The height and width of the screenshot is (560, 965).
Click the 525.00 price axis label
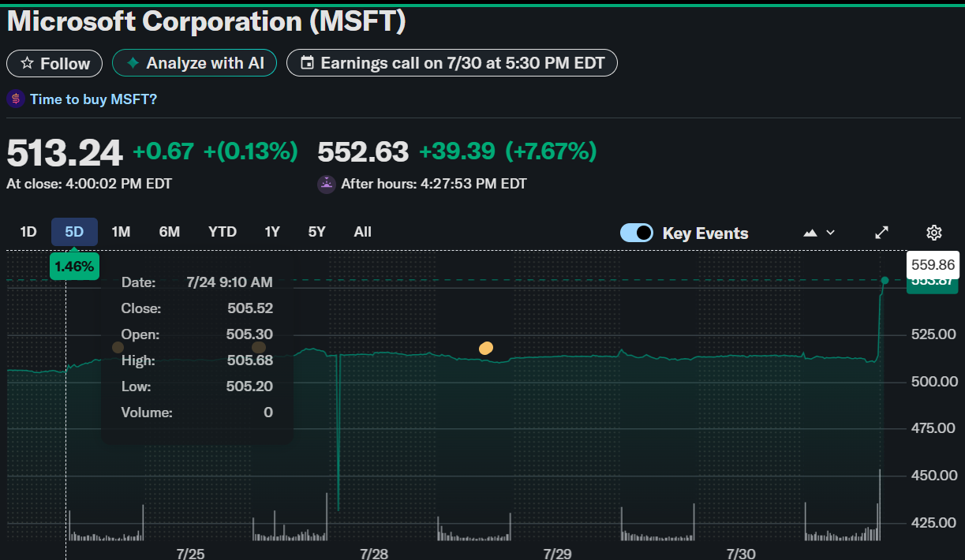pos(933,334)
